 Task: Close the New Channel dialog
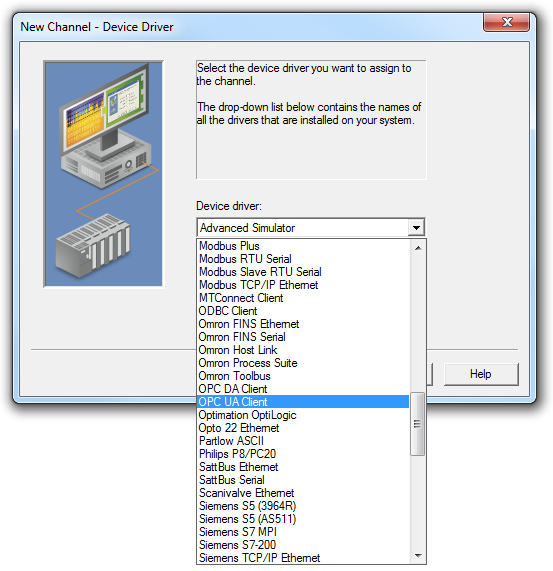506,22
